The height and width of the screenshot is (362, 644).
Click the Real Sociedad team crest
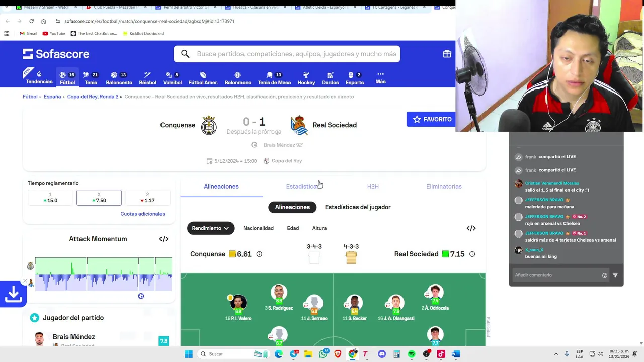click(299, 125)
